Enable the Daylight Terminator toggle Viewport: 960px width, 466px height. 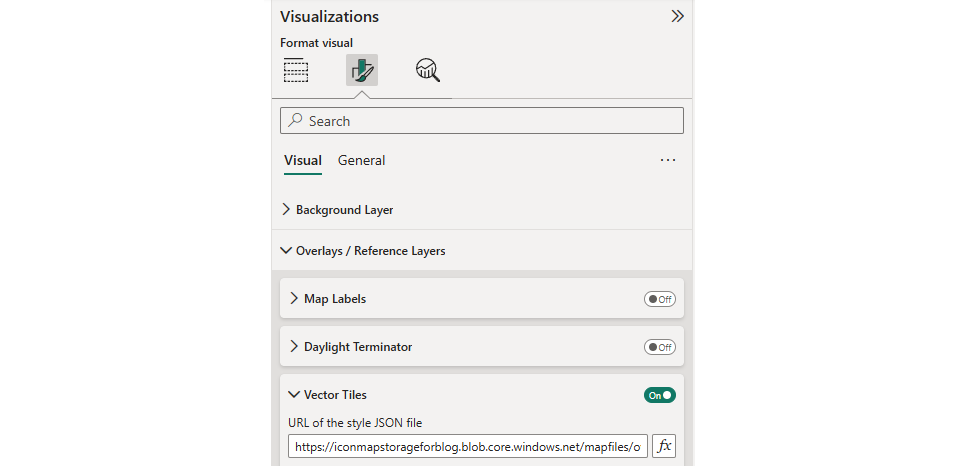coord(660,347)
